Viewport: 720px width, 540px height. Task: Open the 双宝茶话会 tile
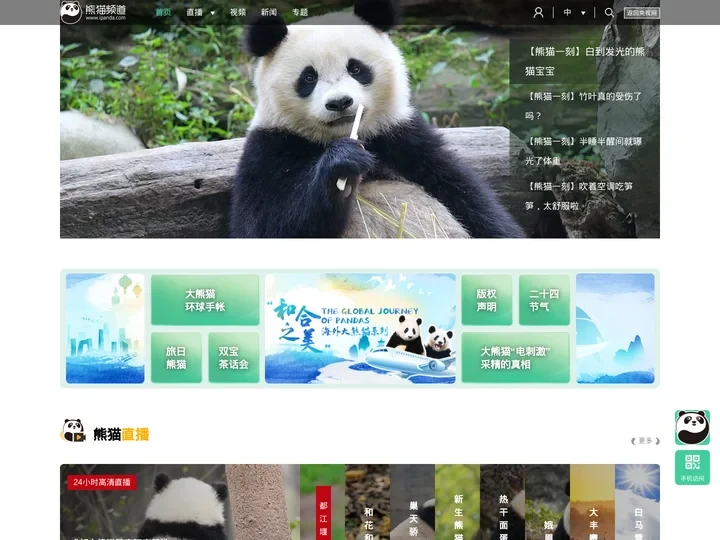(234, 357)
